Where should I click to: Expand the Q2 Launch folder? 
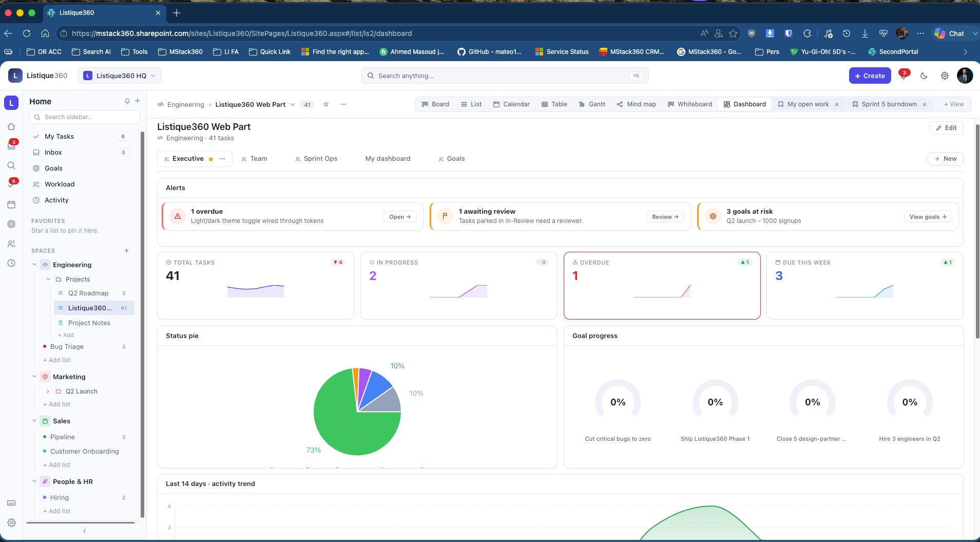coord(48,391)
